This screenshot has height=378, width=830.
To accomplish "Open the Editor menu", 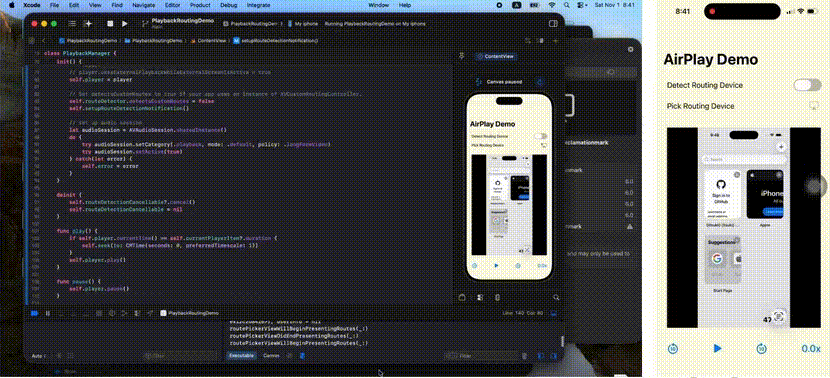I will 173,5.
